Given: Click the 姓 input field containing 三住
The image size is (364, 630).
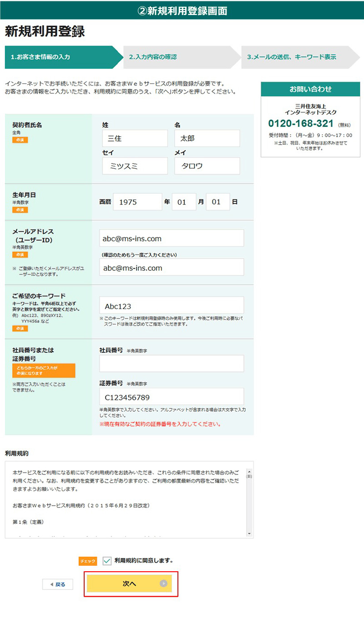Looking at the screenshot, I should pyautogui.click(x=135, y=138).
